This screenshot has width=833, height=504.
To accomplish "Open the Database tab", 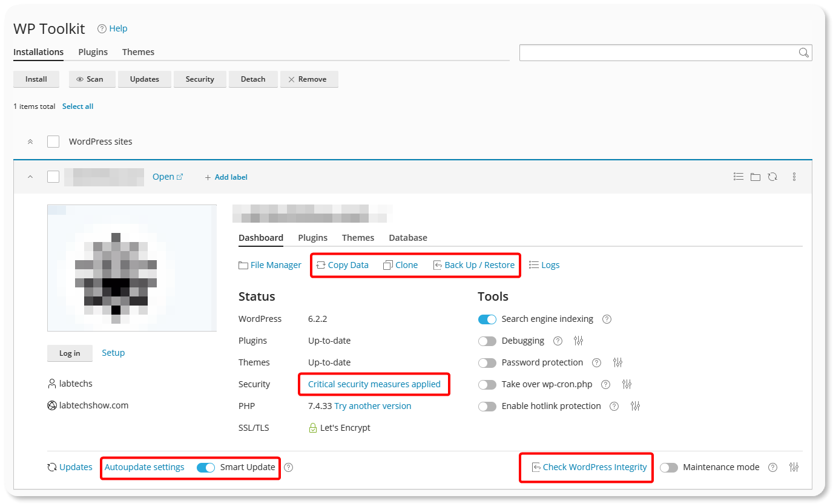I will click(408, 238).
